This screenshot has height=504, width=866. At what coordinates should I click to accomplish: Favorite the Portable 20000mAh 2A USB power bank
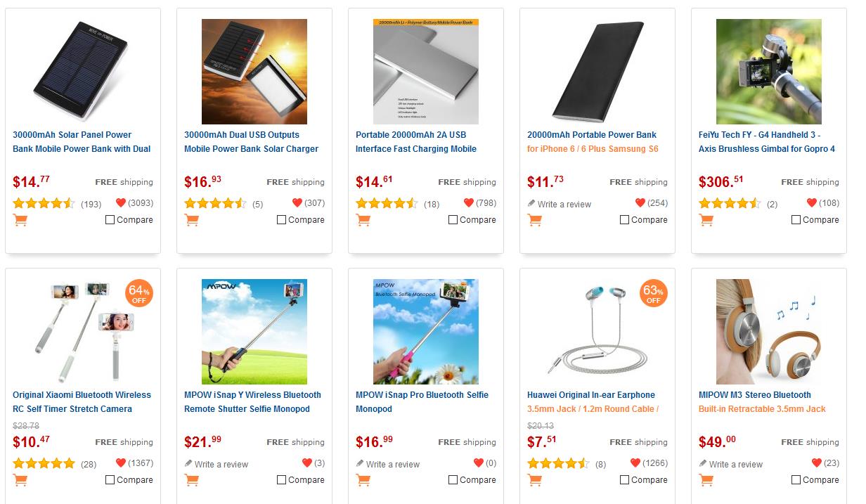(x=469, y=203)
